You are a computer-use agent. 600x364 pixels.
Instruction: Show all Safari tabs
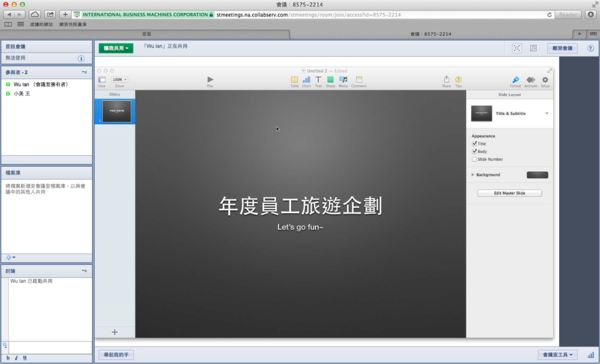coord(593,34)
